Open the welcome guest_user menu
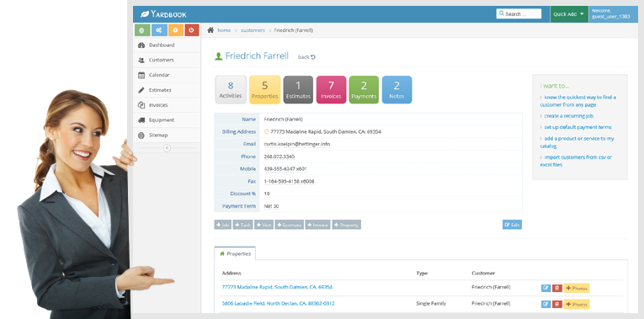Viewport: 644px width, 319px height. (x=613, y=14)
